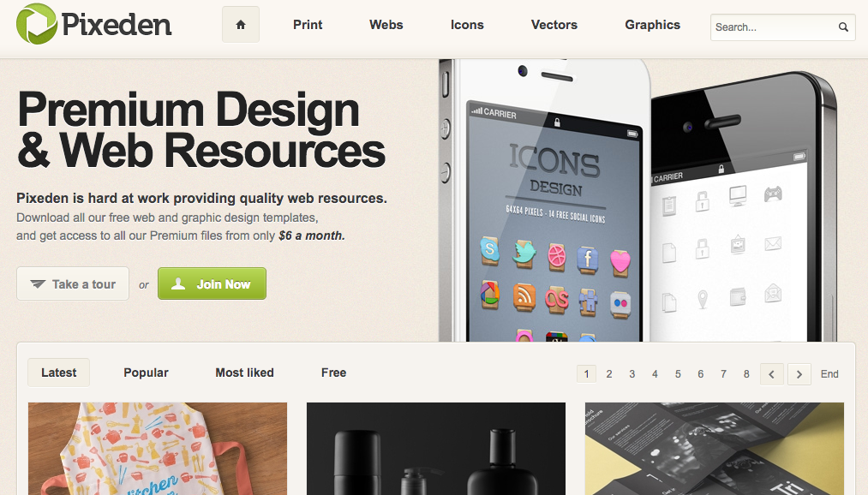Select the Free tab
The image size is (868, 495).
pyautogui.click(x=334, y=373)
